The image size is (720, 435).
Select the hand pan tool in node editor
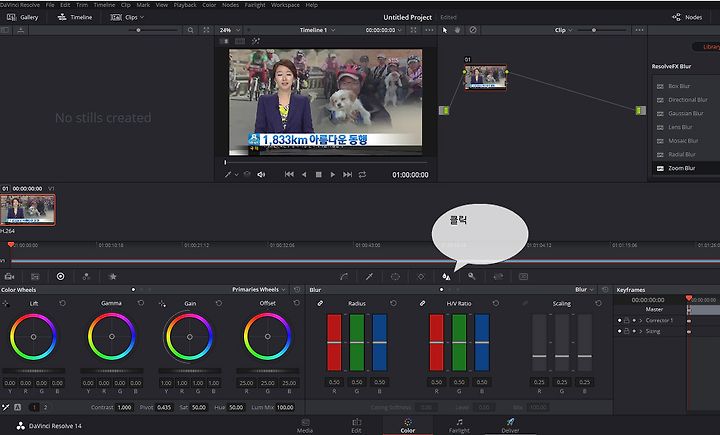(458, 30)
